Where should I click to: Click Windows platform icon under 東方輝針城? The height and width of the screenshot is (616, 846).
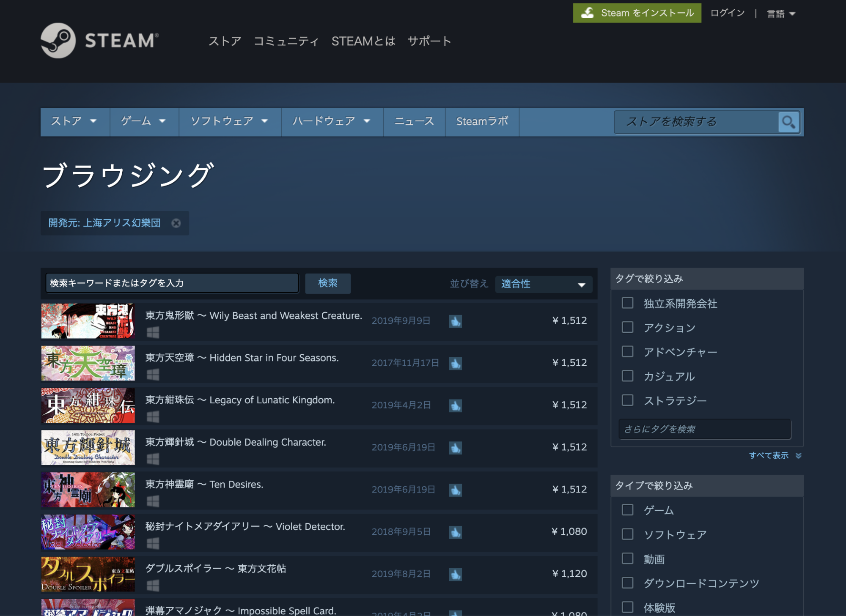[x=153, y=459]
